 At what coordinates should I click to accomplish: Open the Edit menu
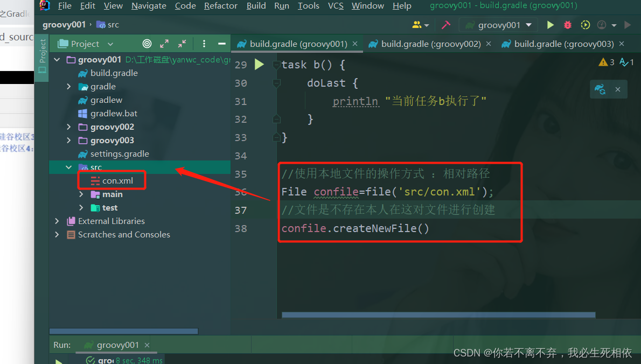pos(87,6)
